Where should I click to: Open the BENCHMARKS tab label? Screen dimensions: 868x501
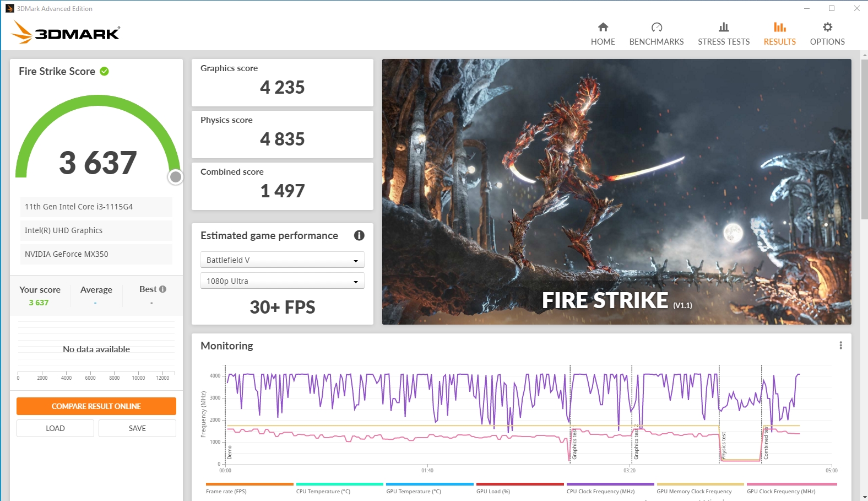(657, 42)
